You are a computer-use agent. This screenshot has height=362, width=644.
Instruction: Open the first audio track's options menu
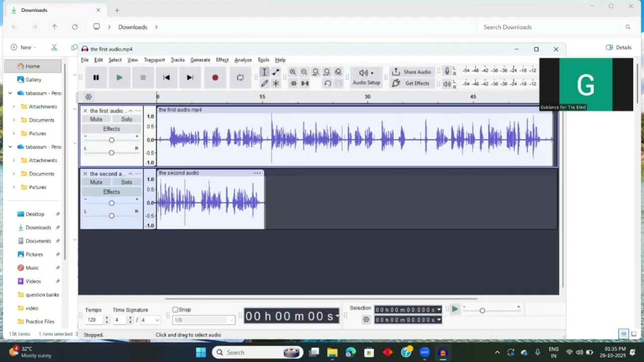tap(138, 111)
